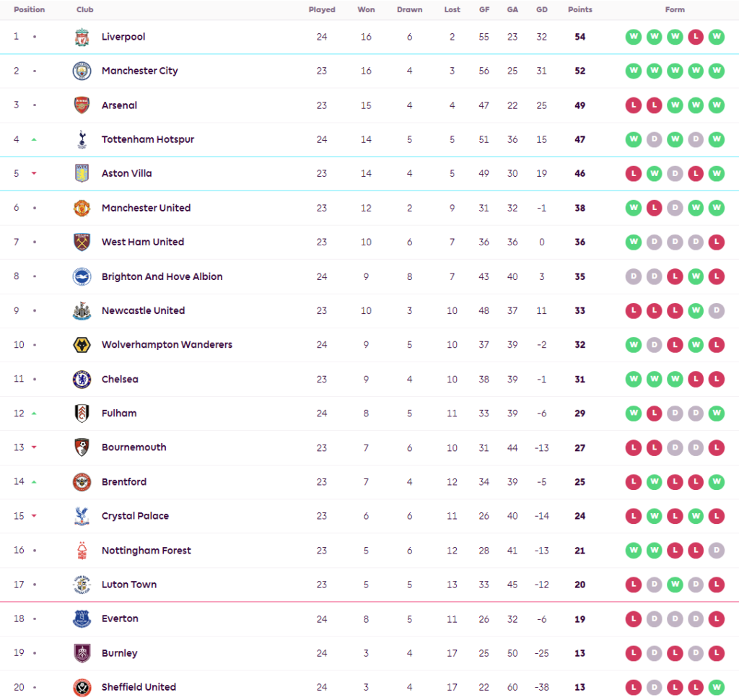Click the GD column header
739x700 pixels.
click(541, 9)
